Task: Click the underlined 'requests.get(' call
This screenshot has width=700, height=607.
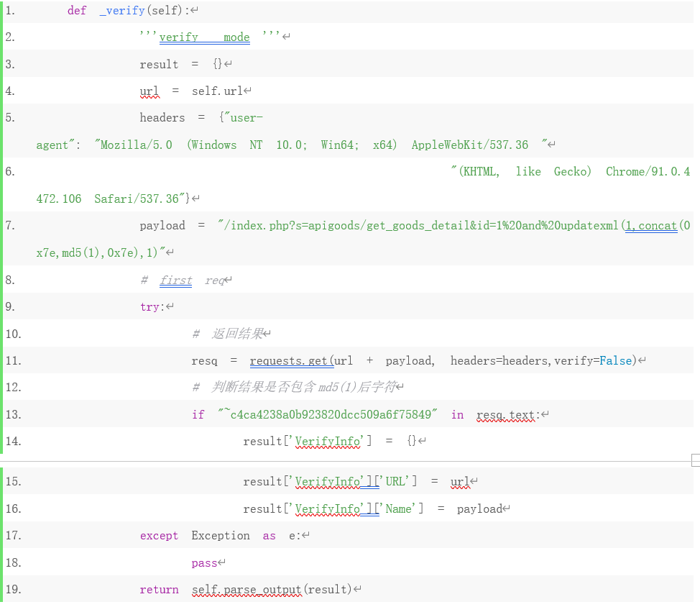Action: [292, 361]
